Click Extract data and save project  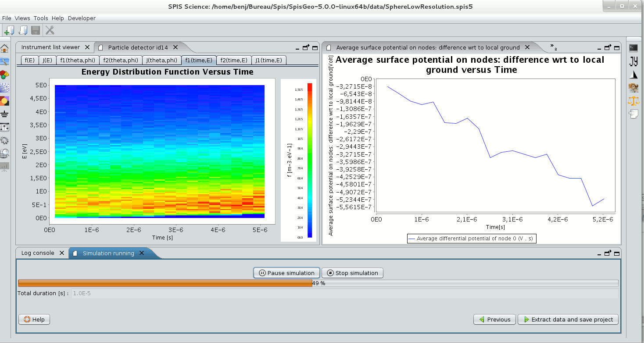click(568, 319)
